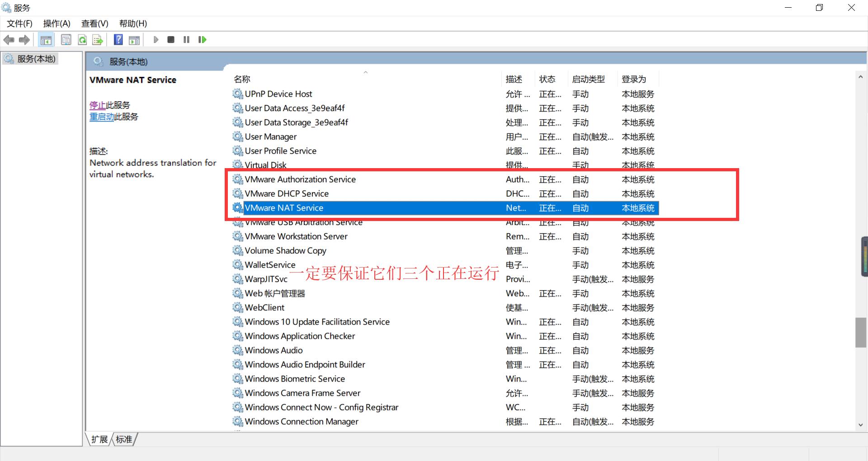
Task: Select the User Profile Service row
Action: click(445, 151)
